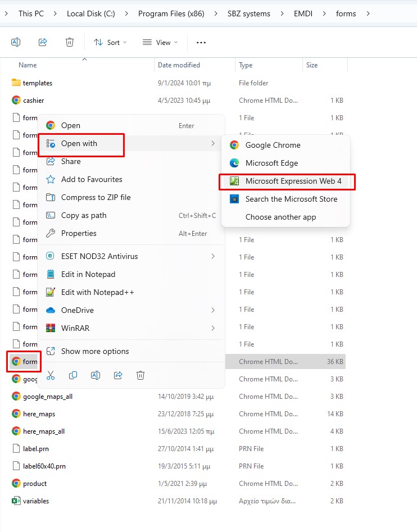Select Add to Favourites

[x=131, y=179]
